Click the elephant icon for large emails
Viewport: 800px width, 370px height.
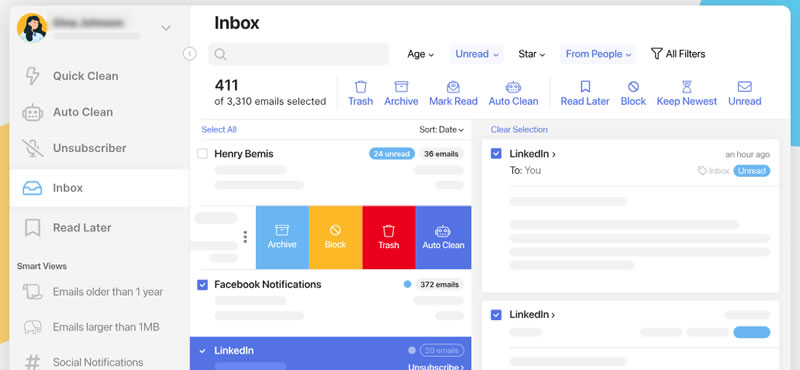32,327
